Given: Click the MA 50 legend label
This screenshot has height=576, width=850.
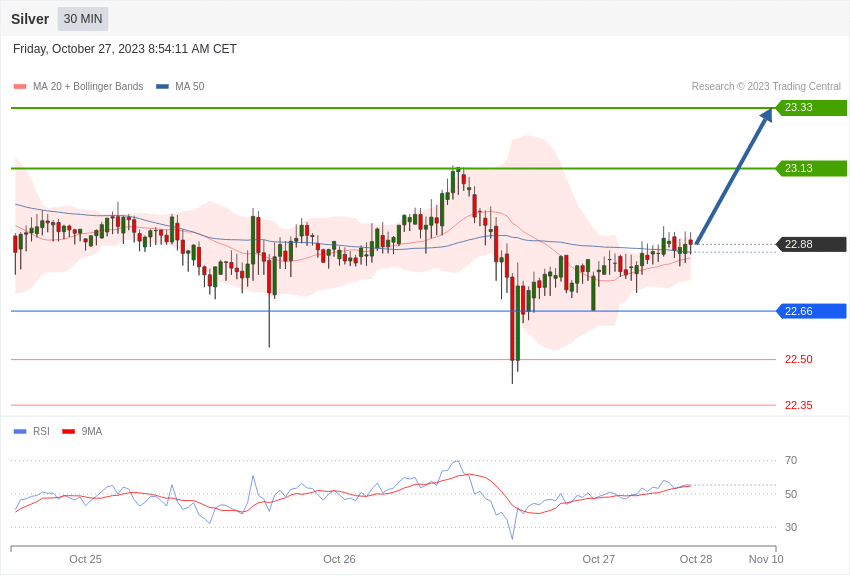Looking at the screenshot, I should (190, 87).
